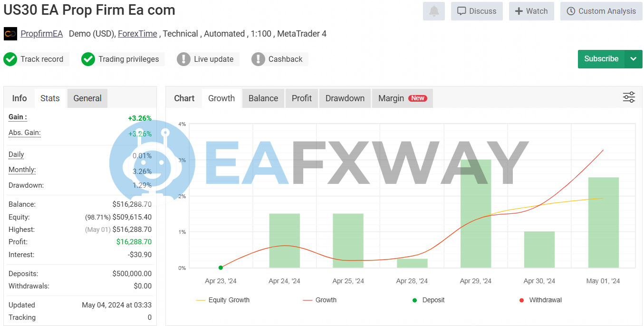Click the Updated date May 04, 2024
The image size is (644, 326).
coord(117,305)
